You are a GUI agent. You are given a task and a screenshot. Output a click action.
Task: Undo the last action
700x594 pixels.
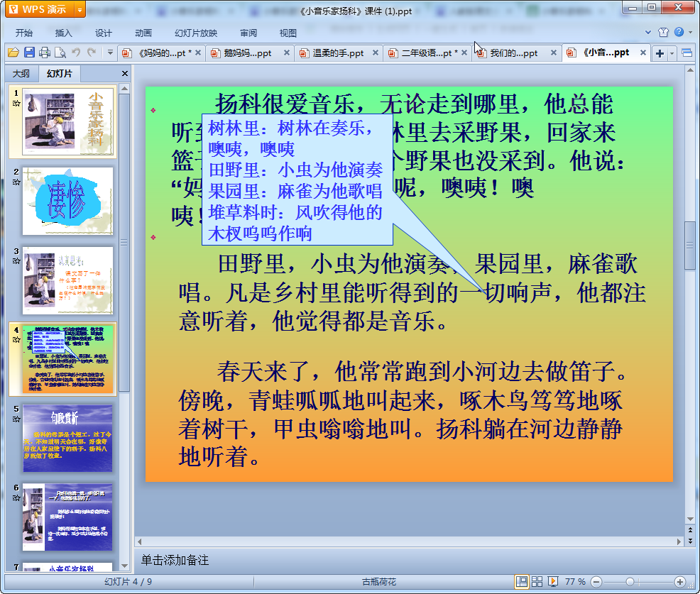point(76,53)
